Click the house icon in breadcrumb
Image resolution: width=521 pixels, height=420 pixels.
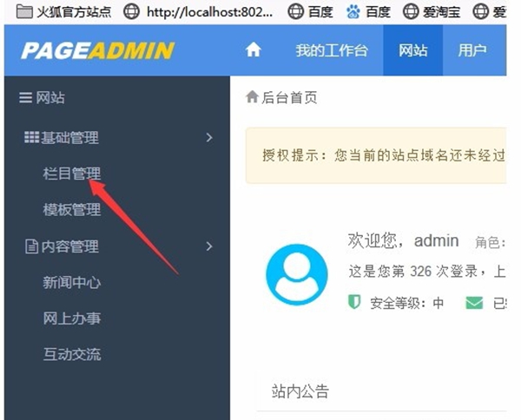coord(252,97)
